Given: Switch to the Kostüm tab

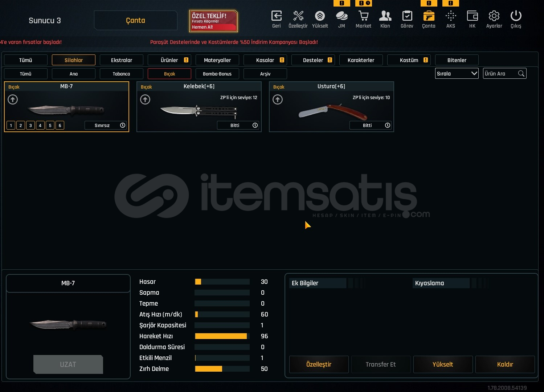Looking at the screenshot, I should (409, 60).
